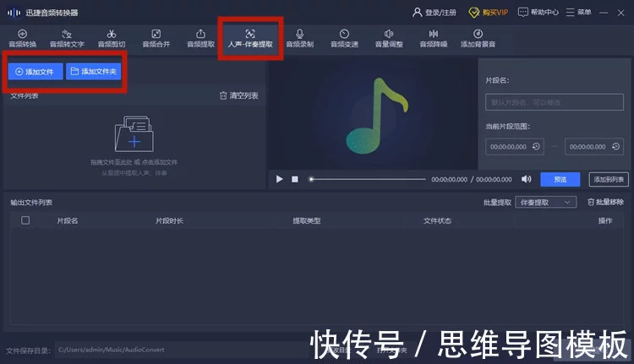Viewport: 634px width, 364px height.
Task: Switch to 人声-伴奏提取 vocal extraction tab
Action: coord(250,39)
